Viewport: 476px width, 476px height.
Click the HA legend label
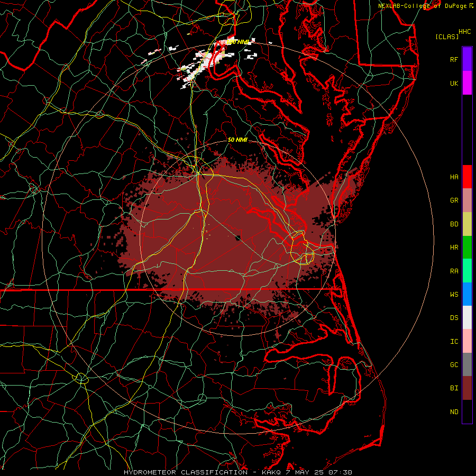coord(454,177)
